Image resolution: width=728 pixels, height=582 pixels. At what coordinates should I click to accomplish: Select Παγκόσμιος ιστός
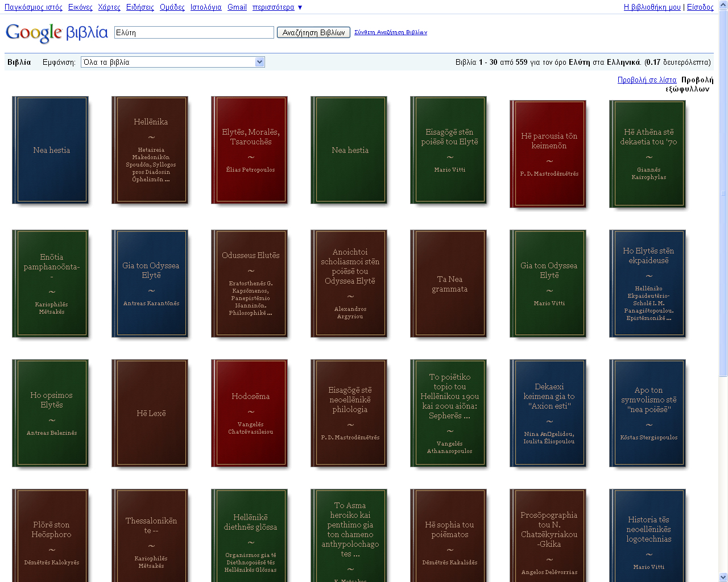click(35, 8)
